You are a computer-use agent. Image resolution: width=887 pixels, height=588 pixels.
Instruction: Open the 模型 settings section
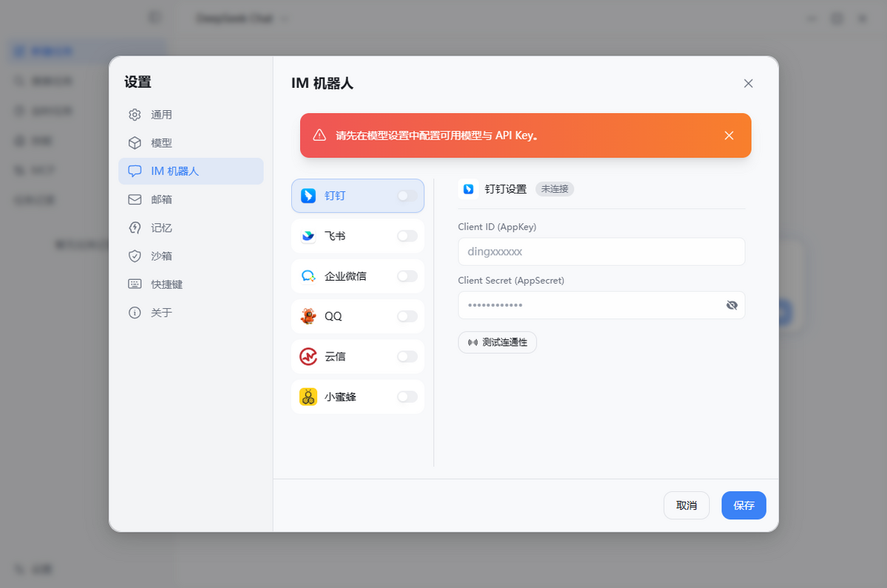pyautogui.click(x=161, y=143)
